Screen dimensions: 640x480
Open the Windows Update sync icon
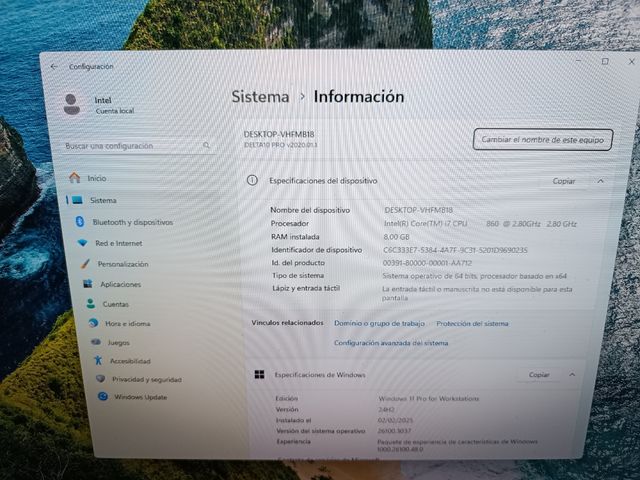[103, 396]
